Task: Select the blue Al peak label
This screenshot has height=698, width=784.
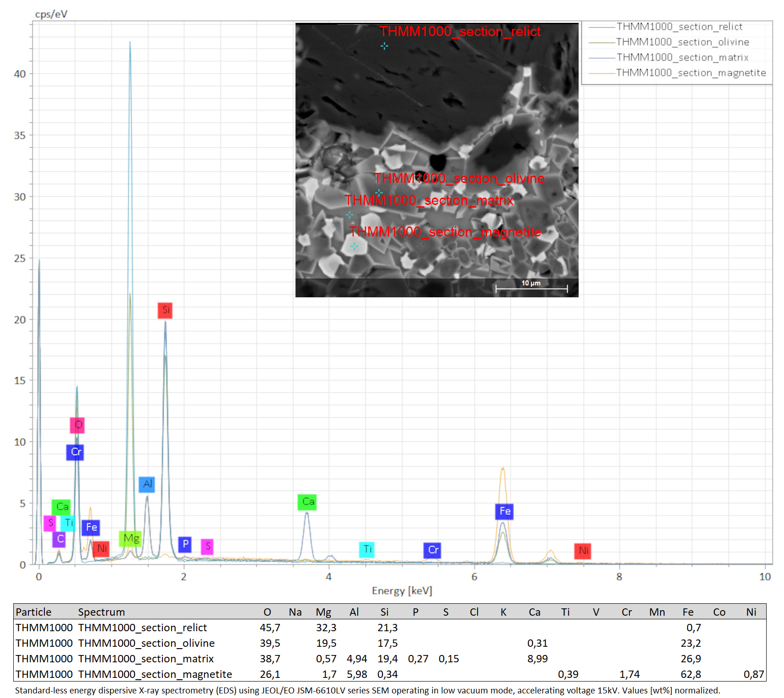Action: [x=147, y=484]
